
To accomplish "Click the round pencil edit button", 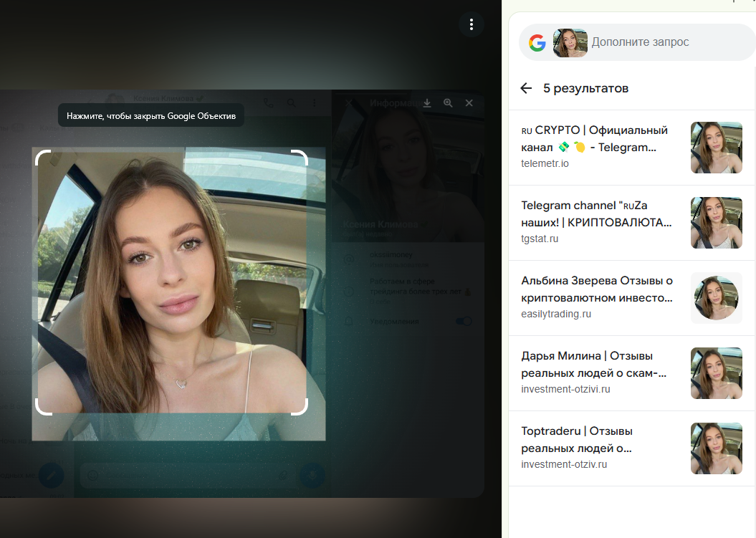I will [x=51, y=474].
